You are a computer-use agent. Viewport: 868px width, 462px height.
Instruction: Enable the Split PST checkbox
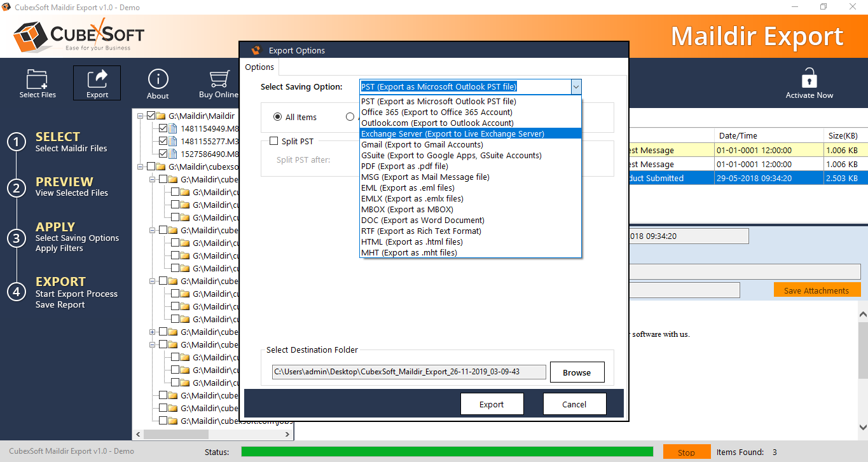click(274, 141)
